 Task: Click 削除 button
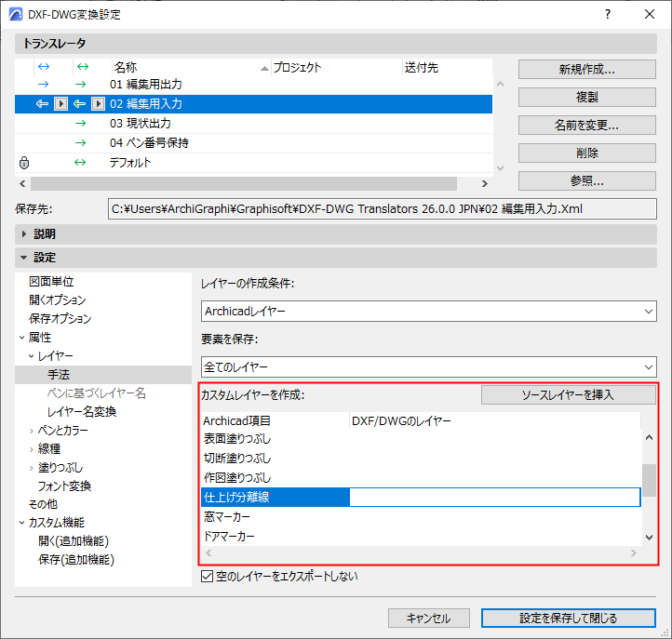click(x=586, y=153)
